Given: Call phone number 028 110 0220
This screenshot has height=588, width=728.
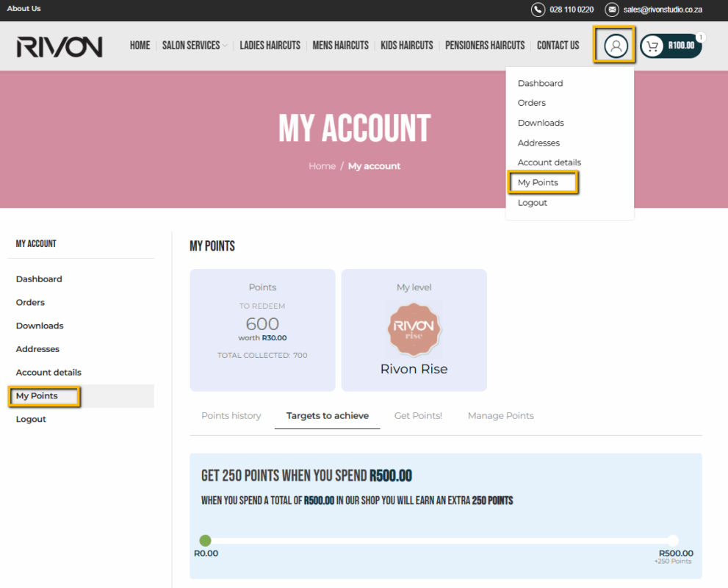Looking at the screenshot, I should point(572,10).
